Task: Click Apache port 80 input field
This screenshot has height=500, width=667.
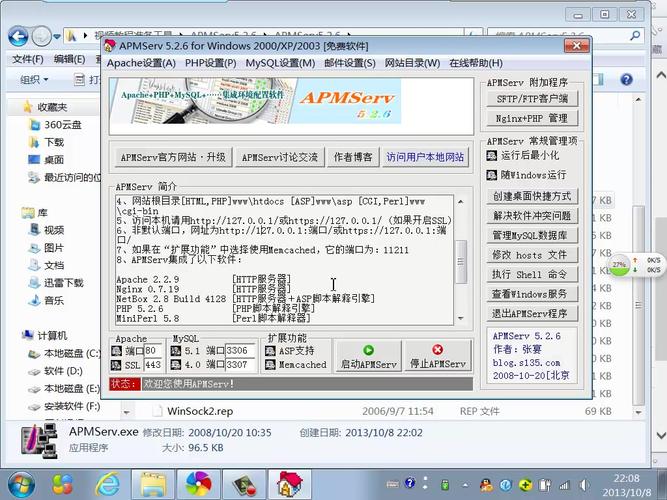Action: click(153, 351)
